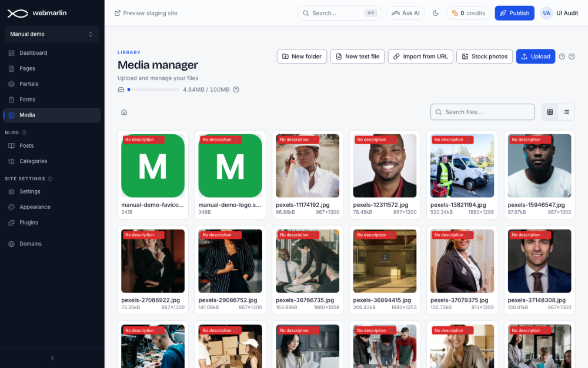Open Partials in the sidebar
The height and width of the screenshot is (368, 588).
pos(52,84)
